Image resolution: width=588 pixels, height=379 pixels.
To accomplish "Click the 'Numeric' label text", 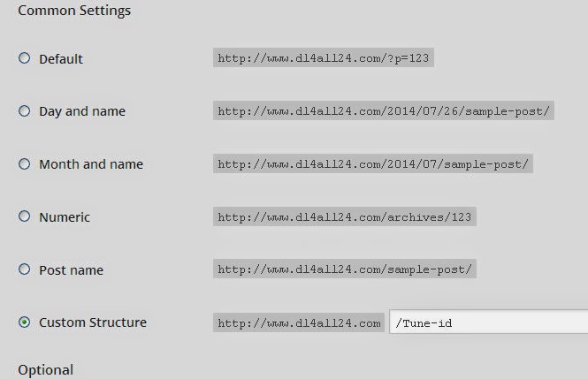I will point(65,217).
